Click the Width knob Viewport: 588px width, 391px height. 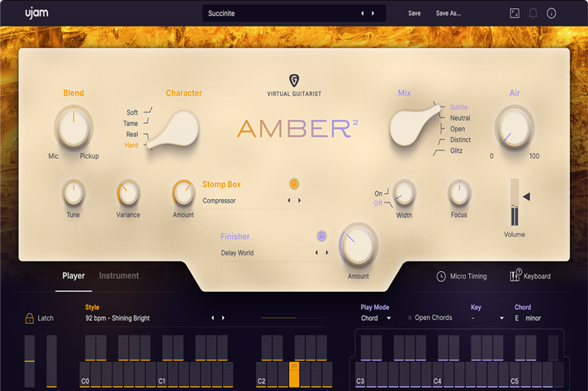click(x=404, y=193)
